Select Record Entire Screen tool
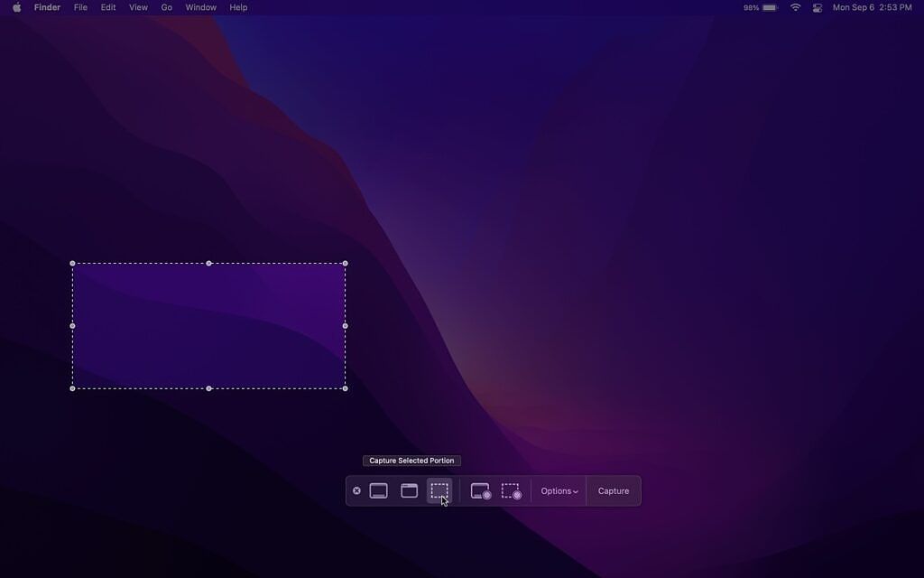Image resolution: width=924 pixels, height=578 pixels. [479, 490]
